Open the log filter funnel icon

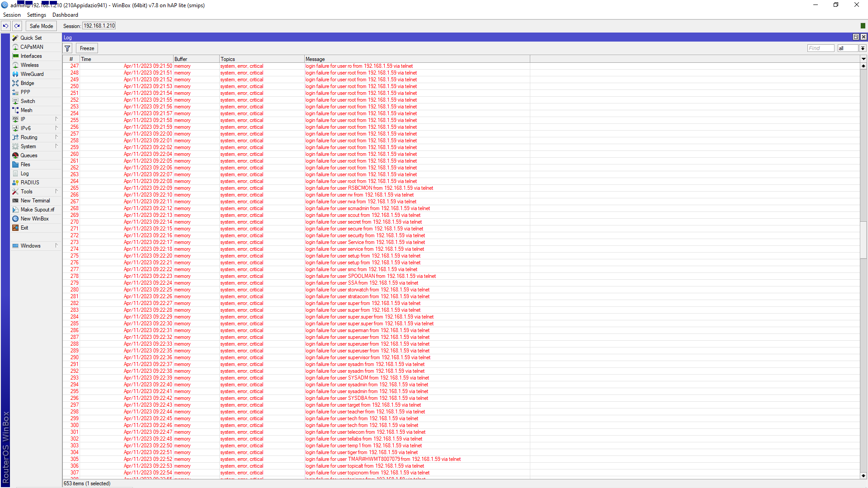pyautogui.click(x=67, y=48)
